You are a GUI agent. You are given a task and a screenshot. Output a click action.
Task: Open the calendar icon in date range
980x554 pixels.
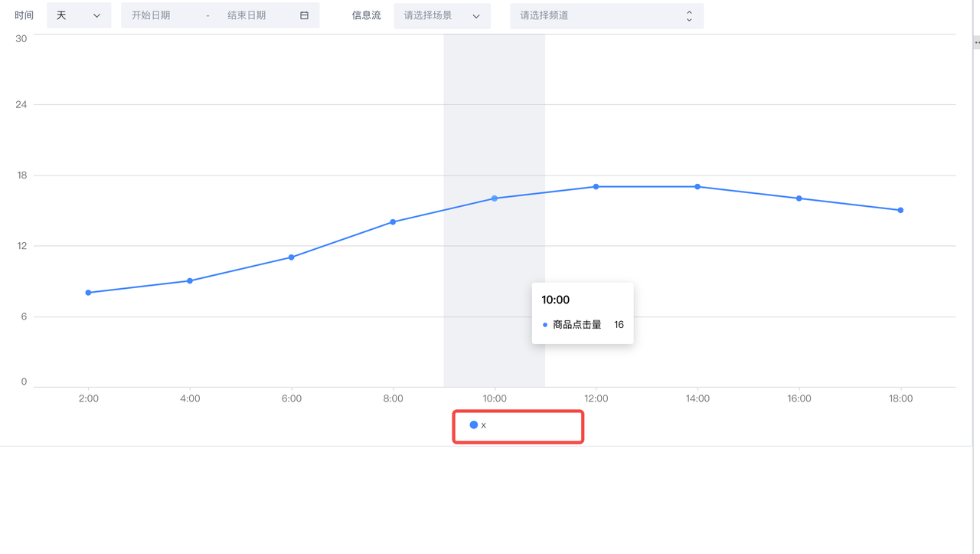tap(304, 15)
